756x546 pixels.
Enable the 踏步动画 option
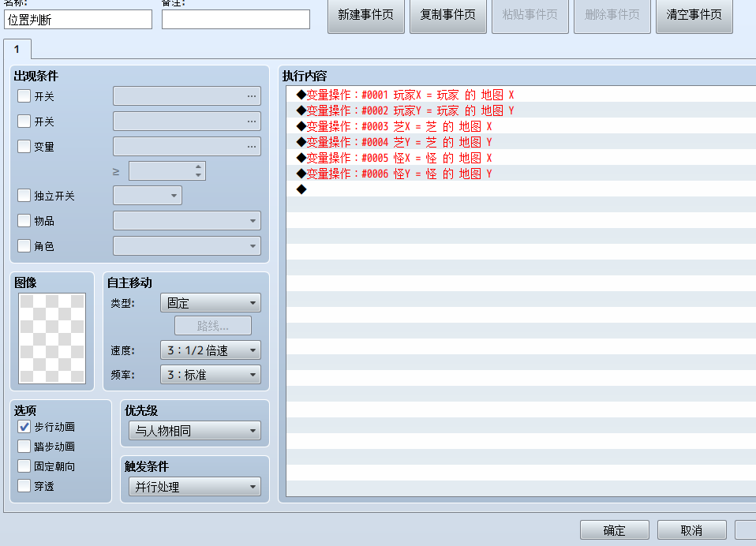pos(24,447)
